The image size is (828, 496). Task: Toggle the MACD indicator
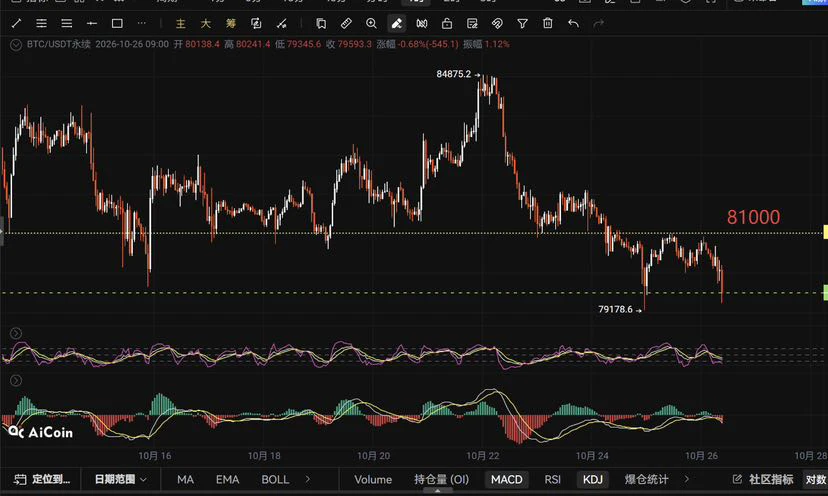tap(506, 479)
